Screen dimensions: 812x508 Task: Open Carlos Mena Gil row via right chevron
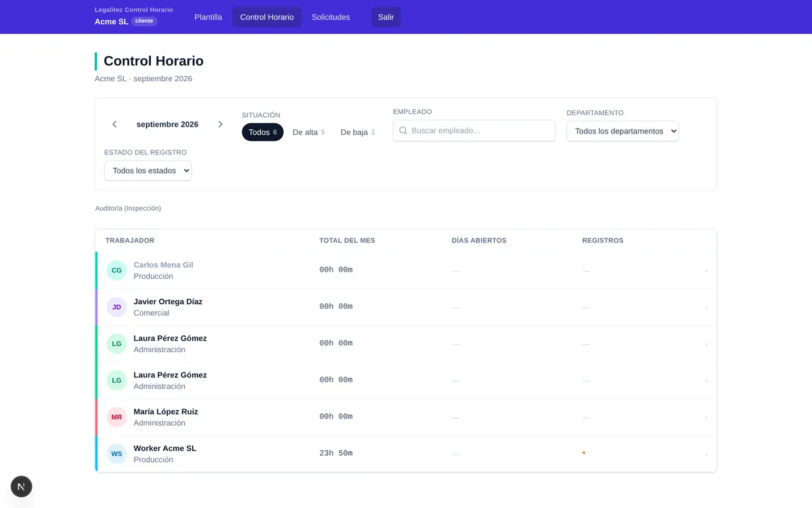706,271
